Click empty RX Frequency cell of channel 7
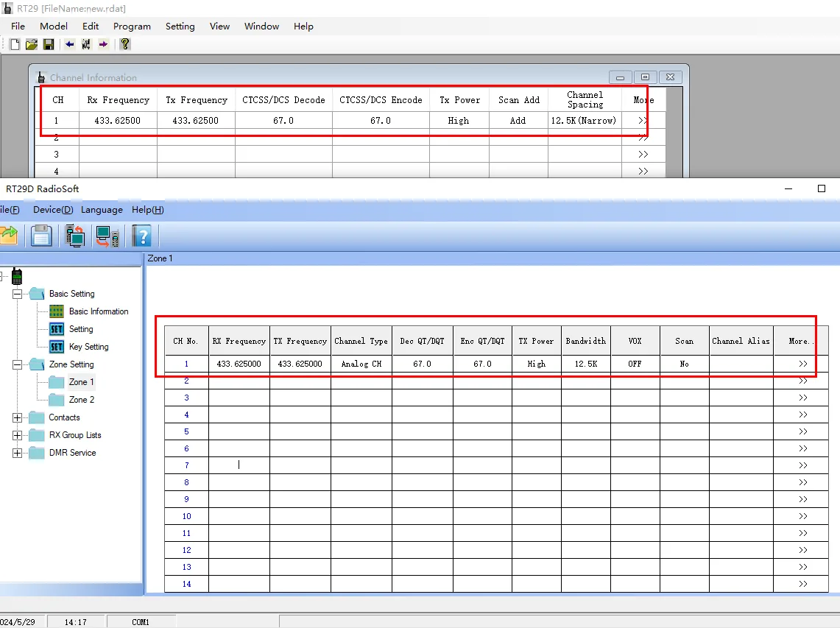Image resolution: width=840 pixels, height=628 pixels. [239, 465]
